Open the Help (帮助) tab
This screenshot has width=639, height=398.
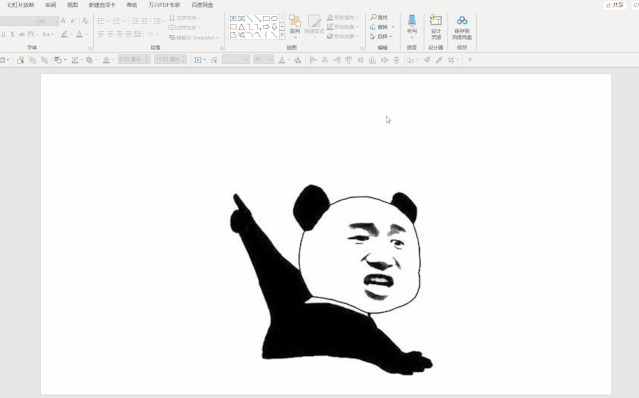click(132, 5)
